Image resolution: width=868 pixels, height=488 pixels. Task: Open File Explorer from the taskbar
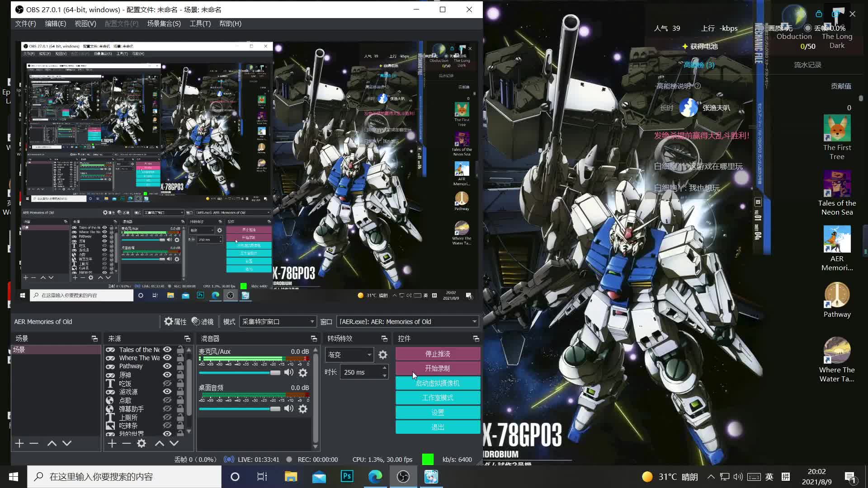coord(291,477)
